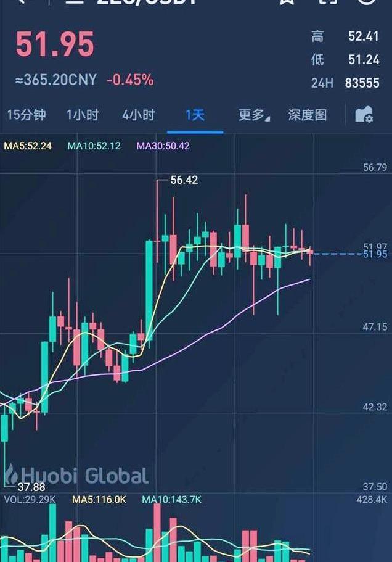This screenshot has height=562, width=392.
Task: Tap the favorite star icon
Action: pyautogui.click(x=287, y=1)
